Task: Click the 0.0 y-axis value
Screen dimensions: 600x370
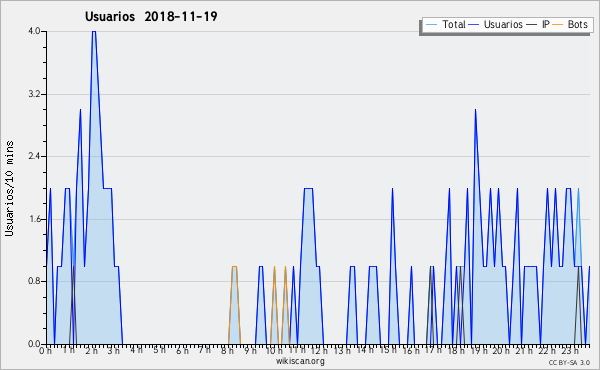Action: [x=34, y=344]
